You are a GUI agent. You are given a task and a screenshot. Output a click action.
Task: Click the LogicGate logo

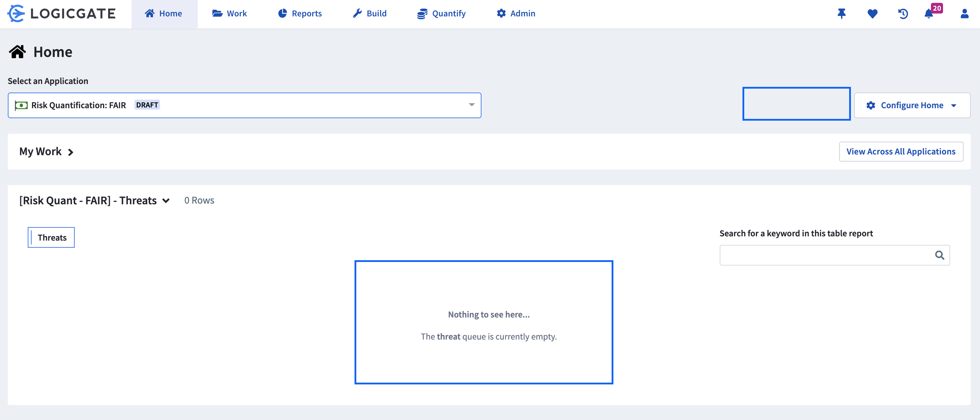pyautogui.click(x=62, y=14)
